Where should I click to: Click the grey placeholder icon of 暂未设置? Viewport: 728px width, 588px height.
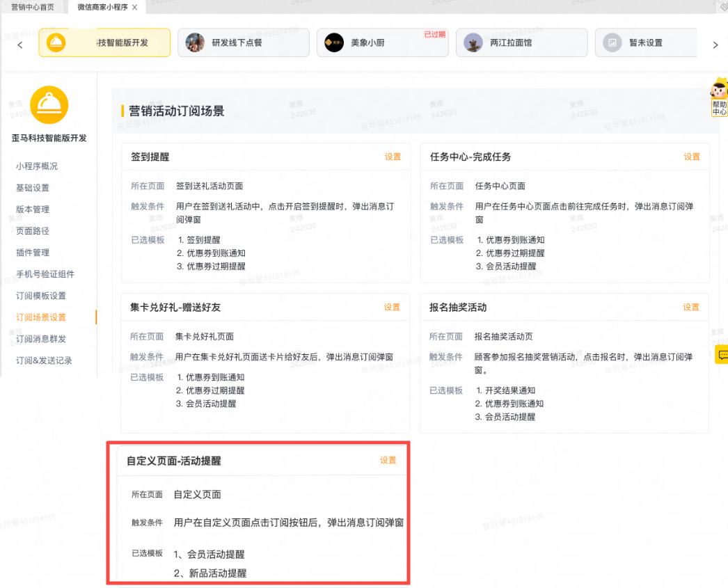[612, 42]
